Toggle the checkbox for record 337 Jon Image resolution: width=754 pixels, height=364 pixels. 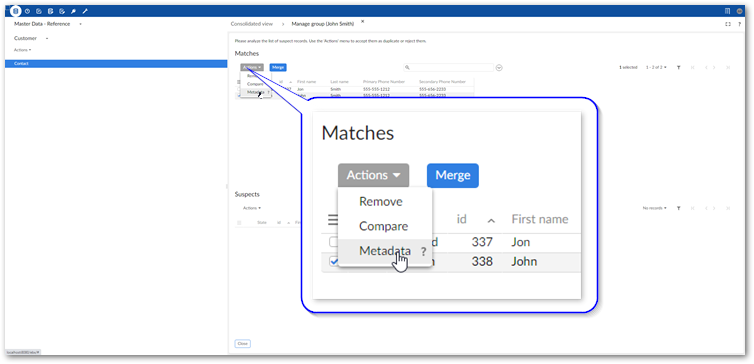tap(334, 242)
